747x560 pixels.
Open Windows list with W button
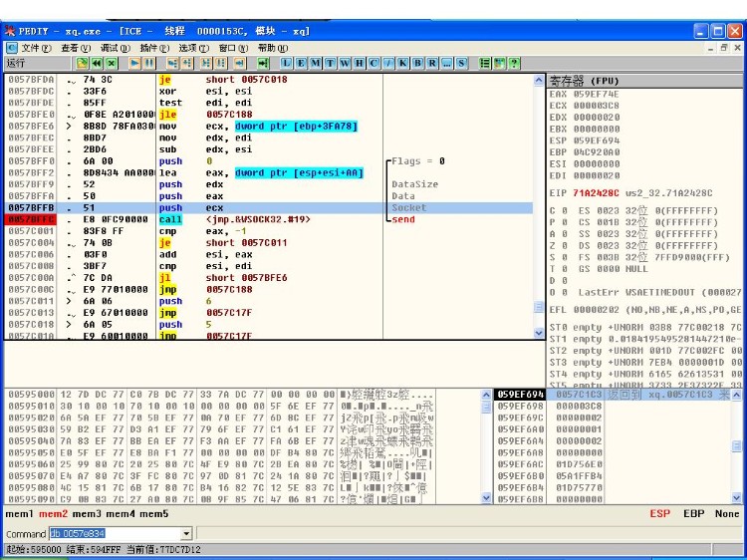tap(345, 63)
